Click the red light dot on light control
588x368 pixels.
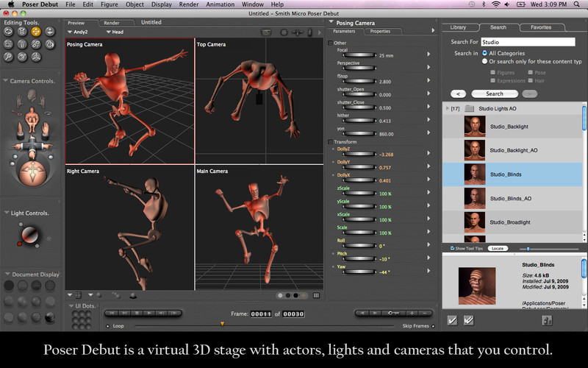20,244
